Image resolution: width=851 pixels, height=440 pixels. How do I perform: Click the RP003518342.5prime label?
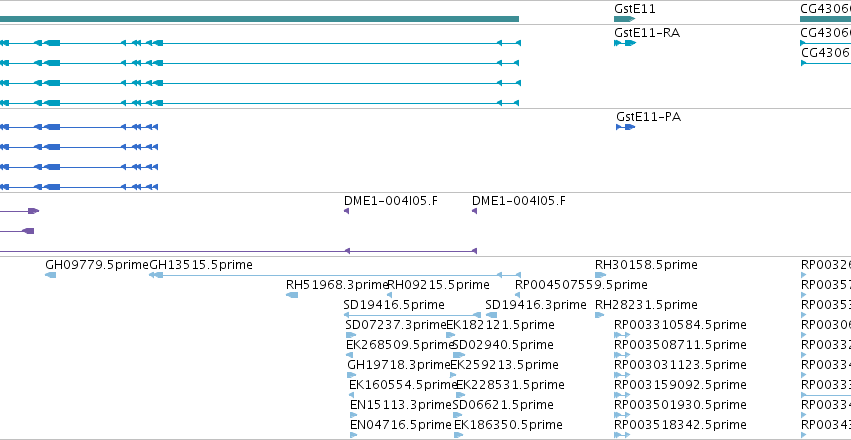681,425
